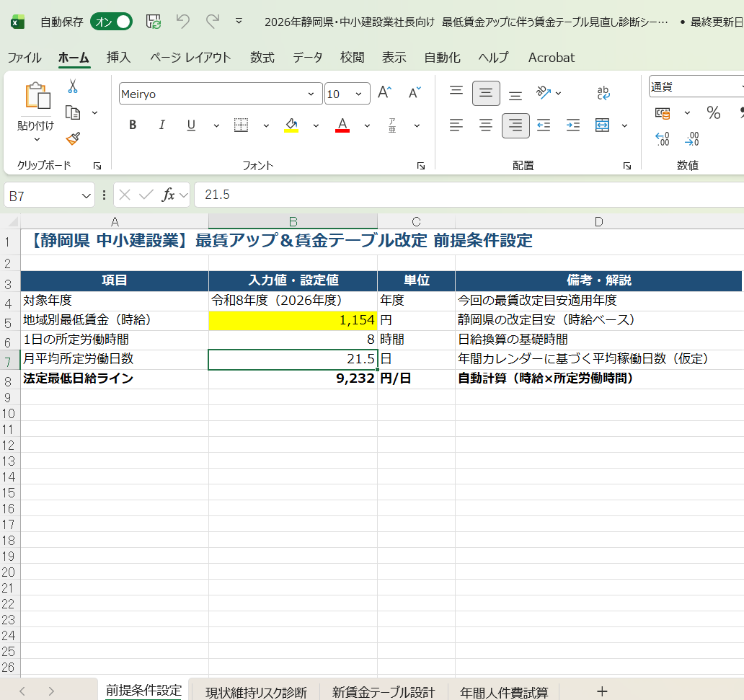Switch to the データ ribbon tab
744x700 pixels.
(307, 58)
